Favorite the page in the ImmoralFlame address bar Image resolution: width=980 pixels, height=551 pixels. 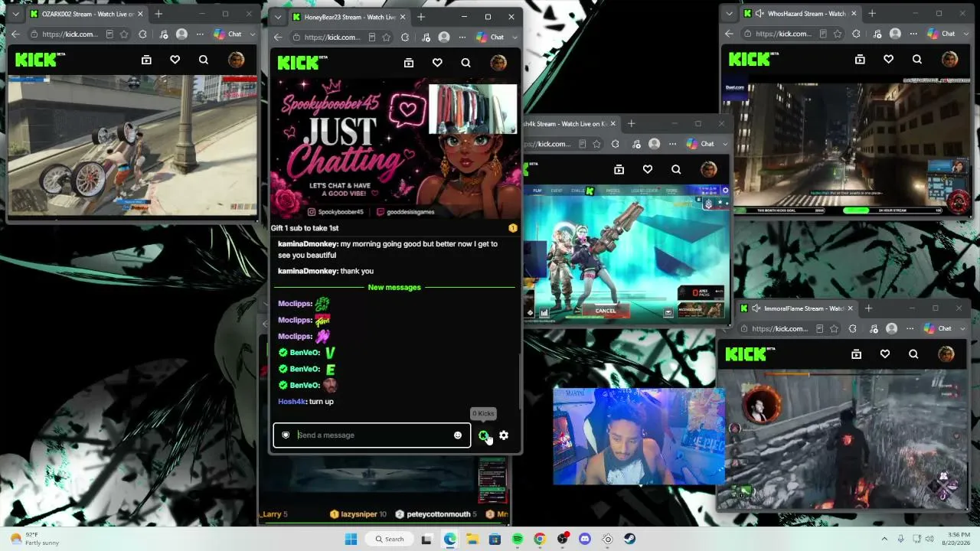[x=835, y=328]
